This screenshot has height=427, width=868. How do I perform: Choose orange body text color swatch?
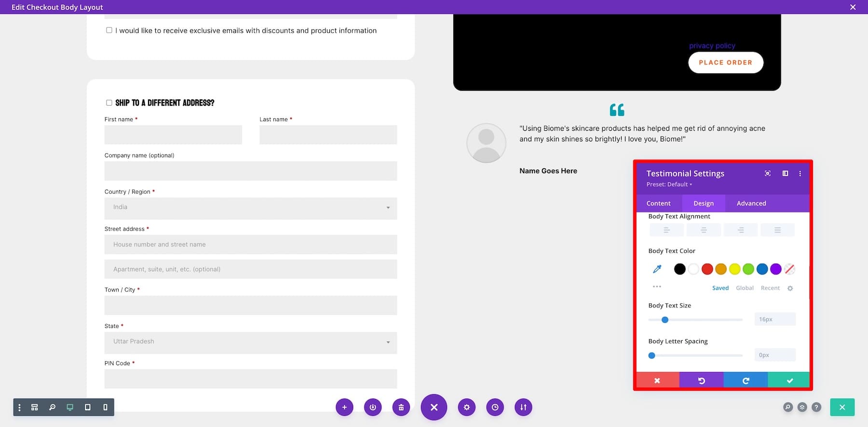721,269
